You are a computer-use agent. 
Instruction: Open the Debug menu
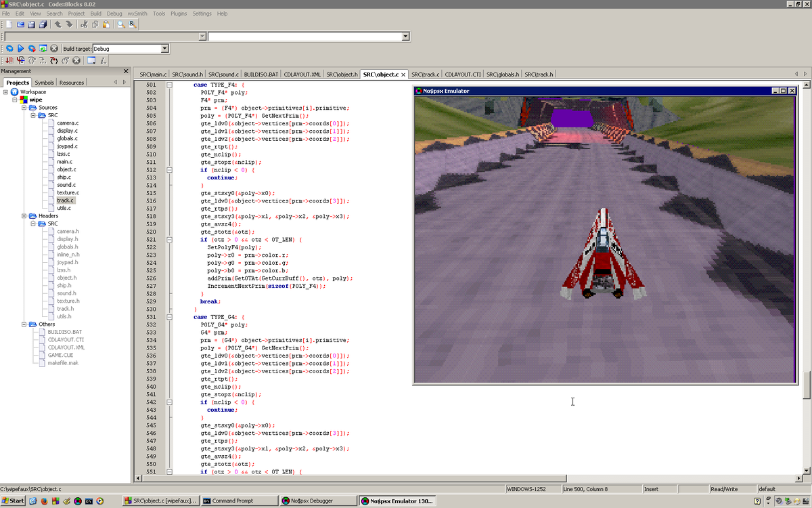(114, 13)
